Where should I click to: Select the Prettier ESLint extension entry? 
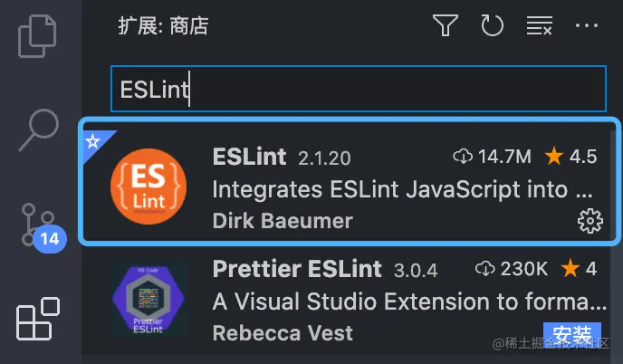[350, 301]
